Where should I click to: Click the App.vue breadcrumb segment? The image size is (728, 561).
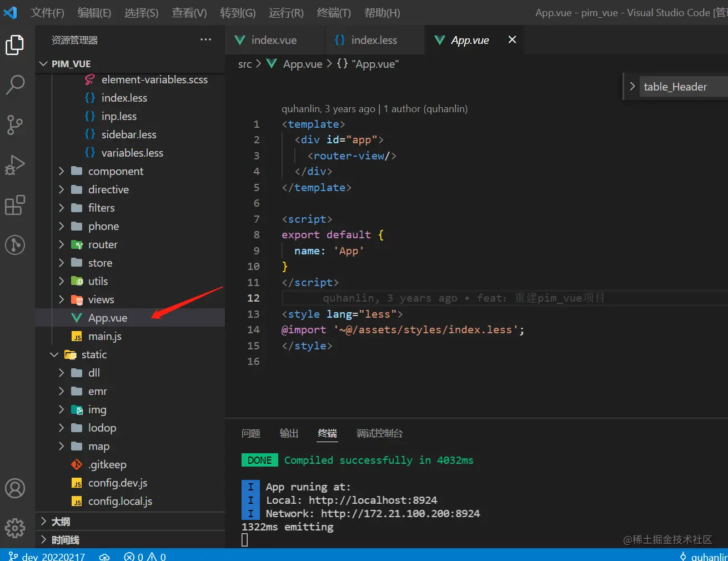[303, 64]
